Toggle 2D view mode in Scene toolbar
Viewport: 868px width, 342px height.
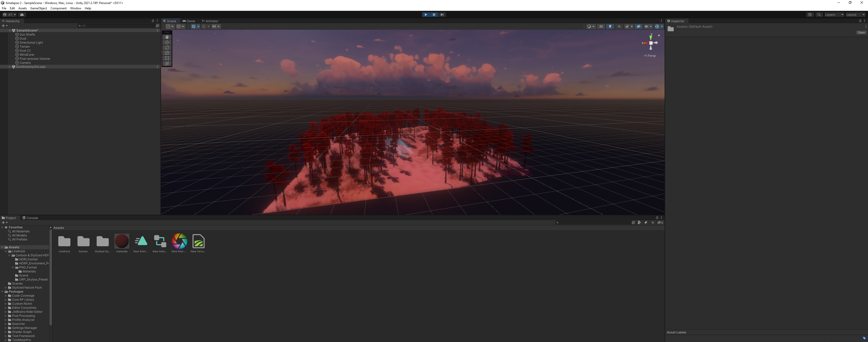point(601,26)
